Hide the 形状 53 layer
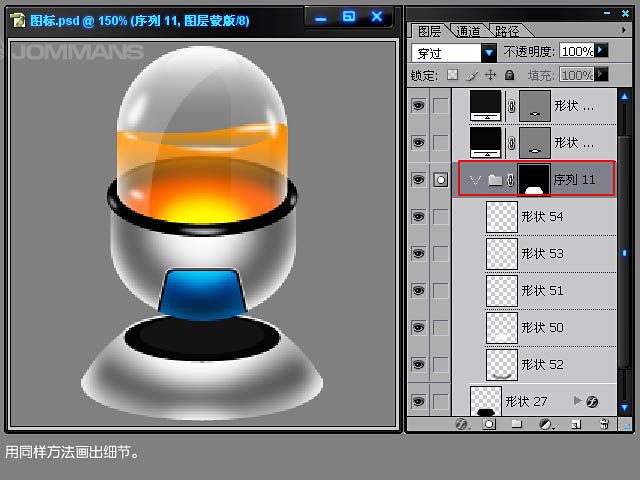Viewport: 640px width, 480px height. point(418,253)
